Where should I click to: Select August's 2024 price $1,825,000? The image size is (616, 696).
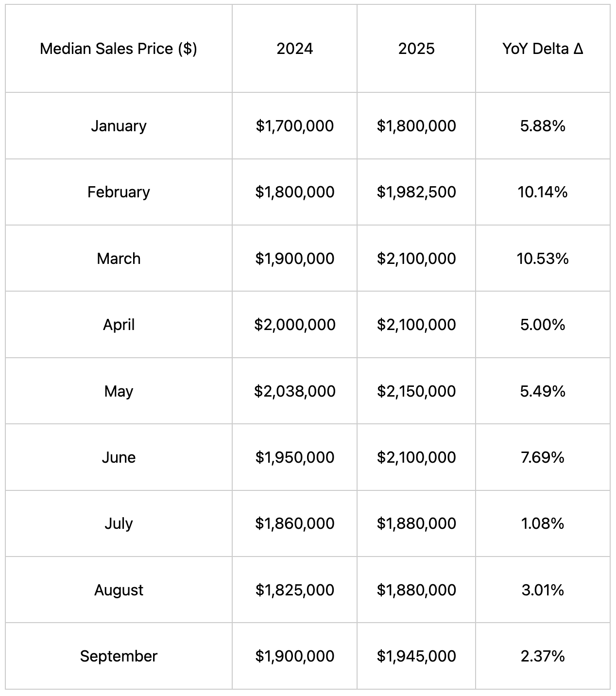[x=294, y=590]
